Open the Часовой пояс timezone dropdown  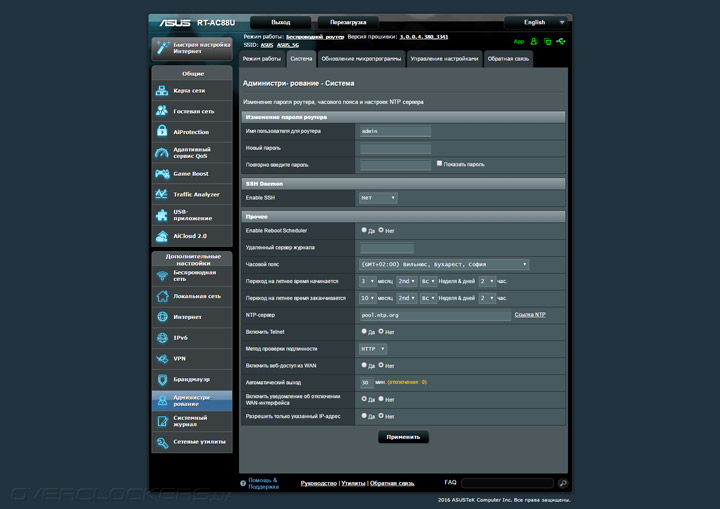[444, 265]
